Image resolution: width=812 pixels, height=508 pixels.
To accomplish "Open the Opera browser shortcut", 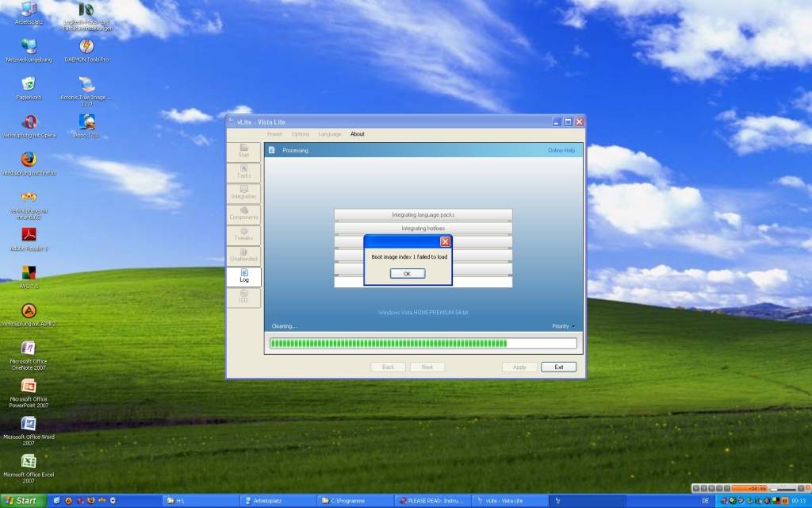I will tap(29, 126).
